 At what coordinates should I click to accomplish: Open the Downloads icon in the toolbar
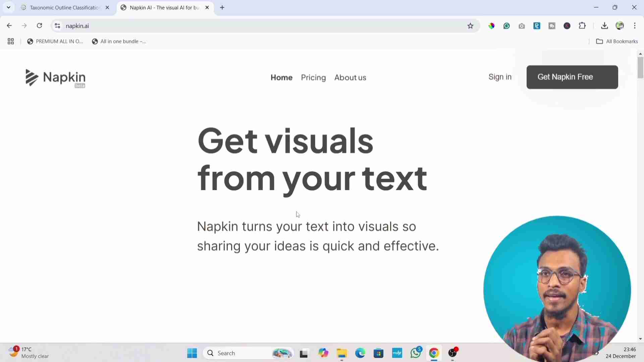605,26
